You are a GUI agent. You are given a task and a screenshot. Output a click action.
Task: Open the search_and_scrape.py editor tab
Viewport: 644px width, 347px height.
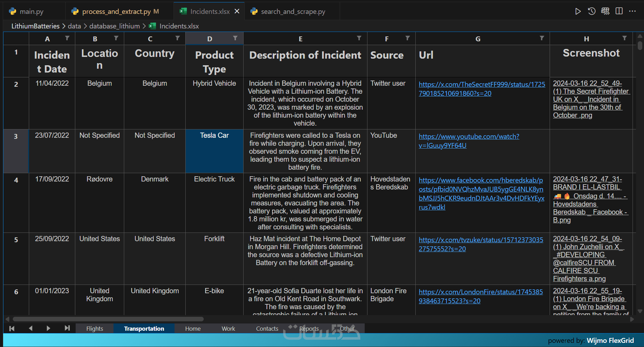click(293, 11)
